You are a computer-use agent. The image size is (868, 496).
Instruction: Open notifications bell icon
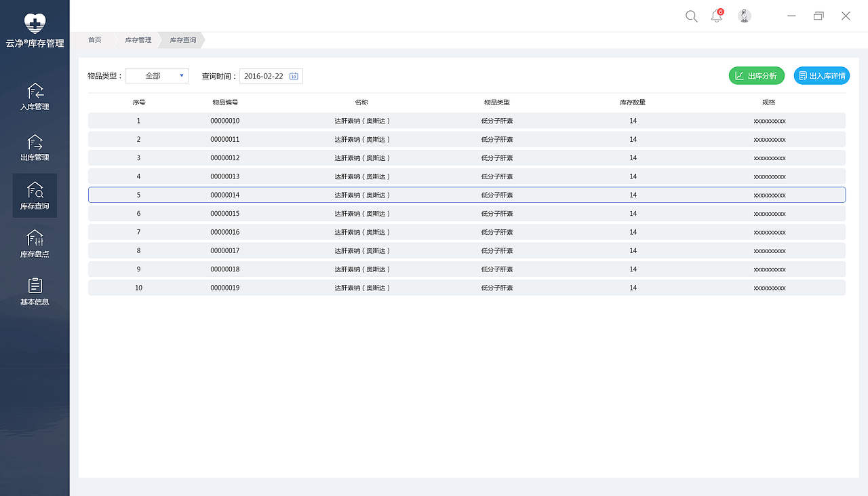tap(717, 16)
